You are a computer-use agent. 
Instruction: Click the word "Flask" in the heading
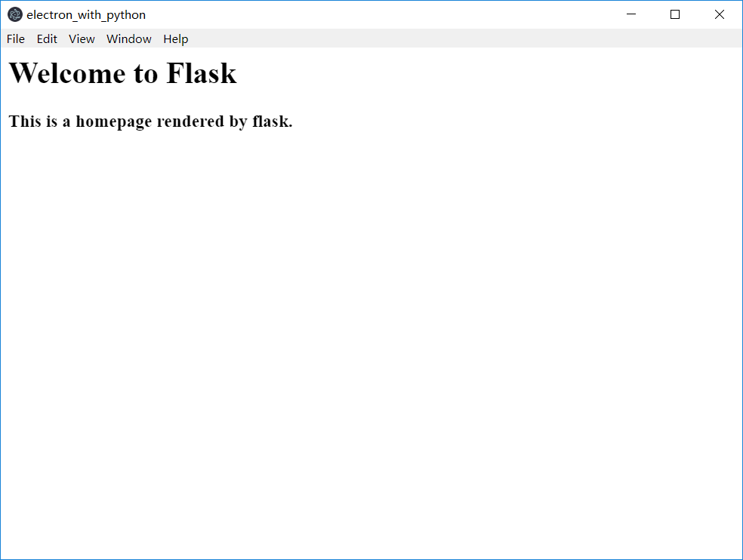point(202,73)
